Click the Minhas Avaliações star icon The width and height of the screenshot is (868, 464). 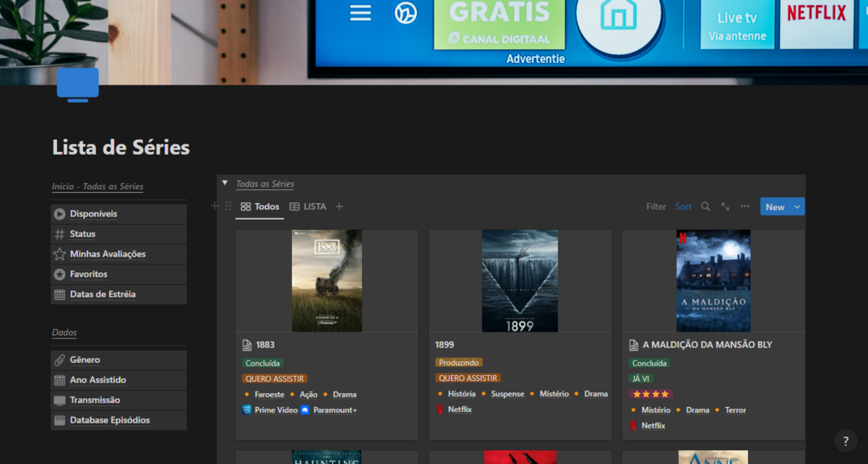tap(60, 254)
